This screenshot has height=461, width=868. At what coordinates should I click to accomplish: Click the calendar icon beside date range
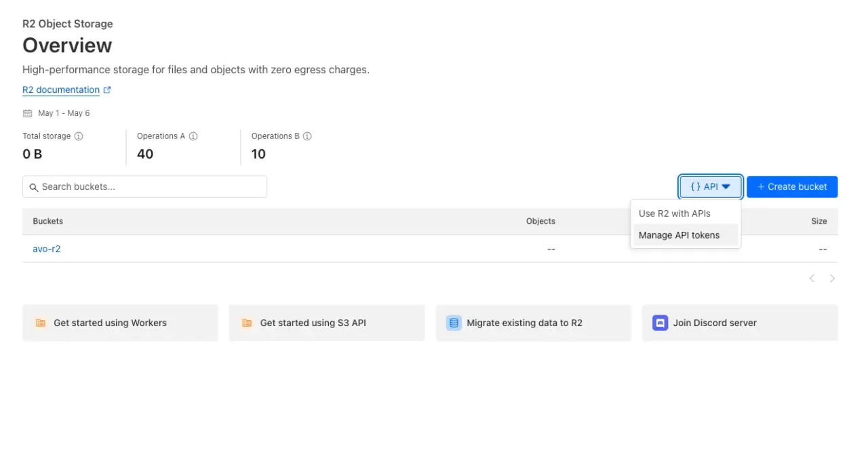point(28,113)
